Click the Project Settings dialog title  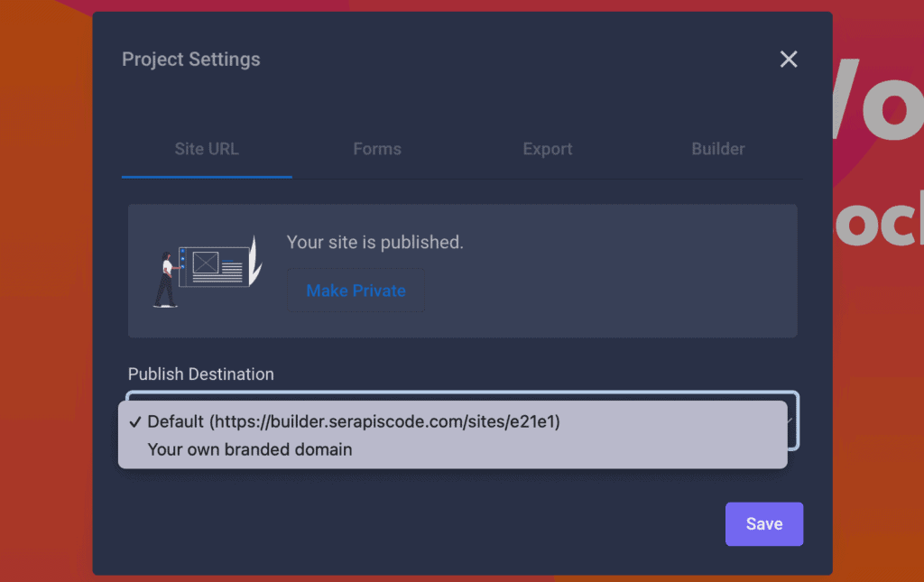[x=190, y=59]
